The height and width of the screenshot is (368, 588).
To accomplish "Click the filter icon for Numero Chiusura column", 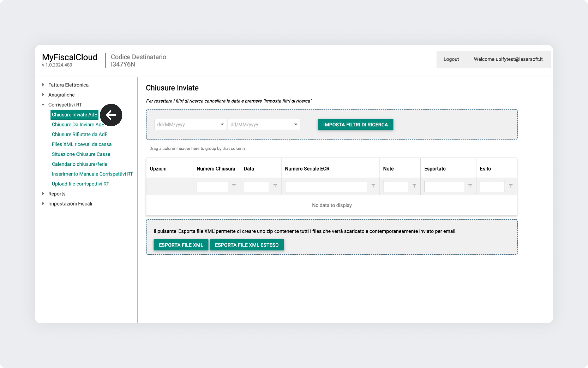I will (234, 186).
